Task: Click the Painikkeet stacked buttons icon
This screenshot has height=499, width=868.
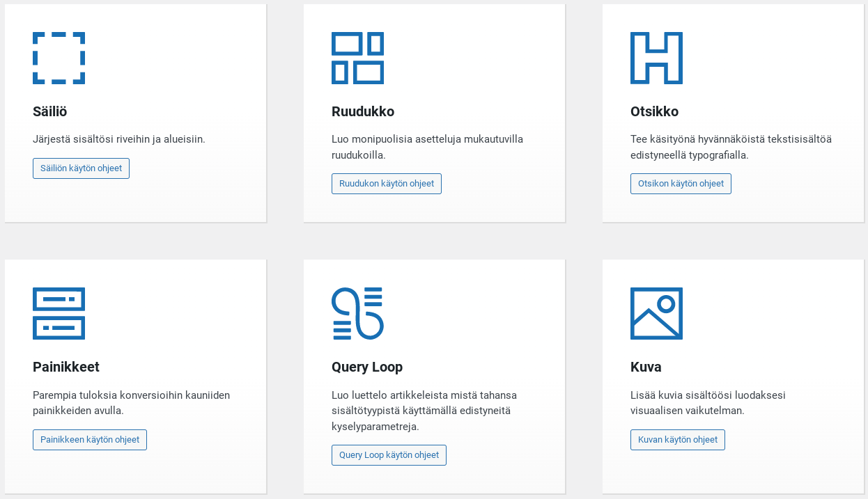Action: click(59, 313)
